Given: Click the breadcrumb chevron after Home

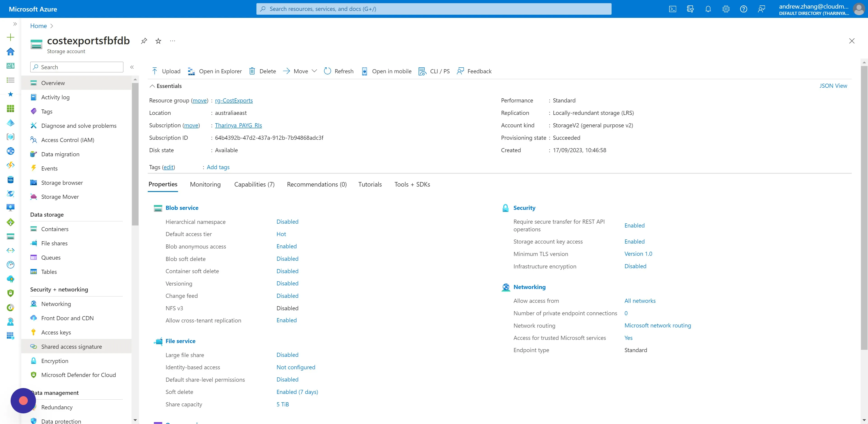Looking at the screenshot, I should coord(52,26).
